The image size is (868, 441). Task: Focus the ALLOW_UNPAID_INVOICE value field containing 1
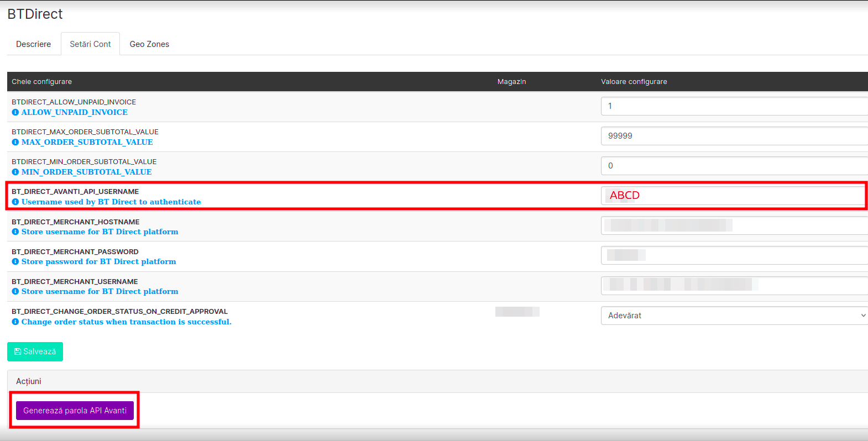(x=734, y=106)
